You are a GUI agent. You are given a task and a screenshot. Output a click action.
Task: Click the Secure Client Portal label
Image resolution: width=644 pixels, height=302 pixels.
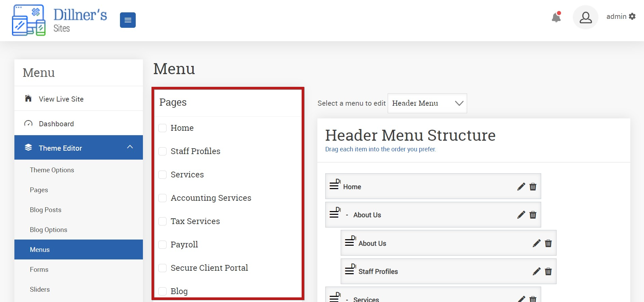click(209, 268)
